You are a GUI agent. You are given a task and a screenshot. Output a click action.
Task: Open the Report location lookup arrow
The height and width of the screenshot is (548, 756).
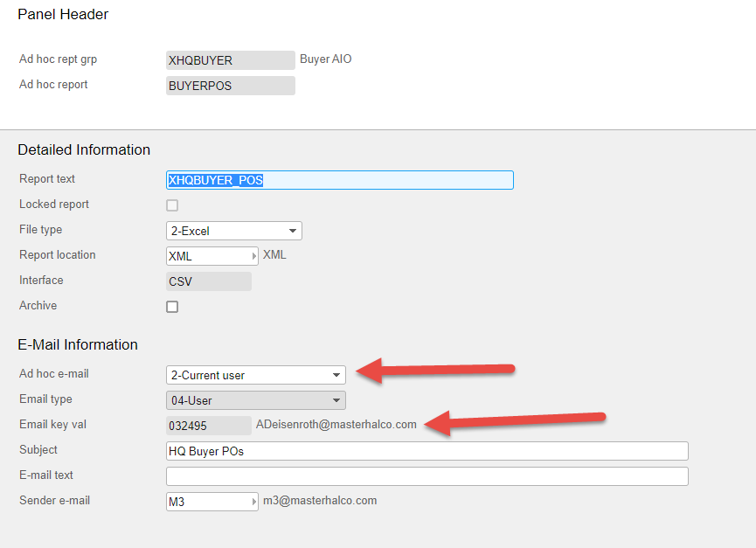[254, 256]
